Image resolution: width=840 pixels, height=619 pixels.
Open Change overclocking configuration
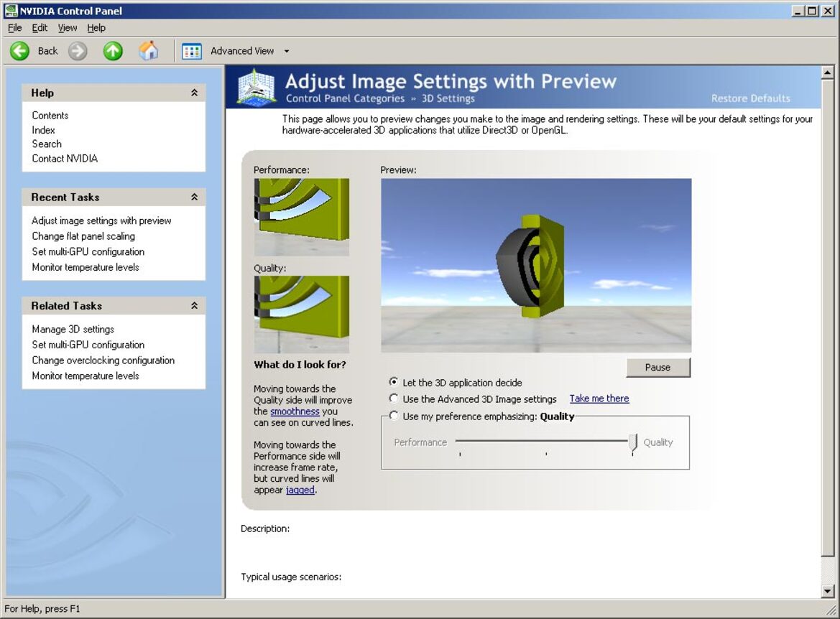(103, 360)
